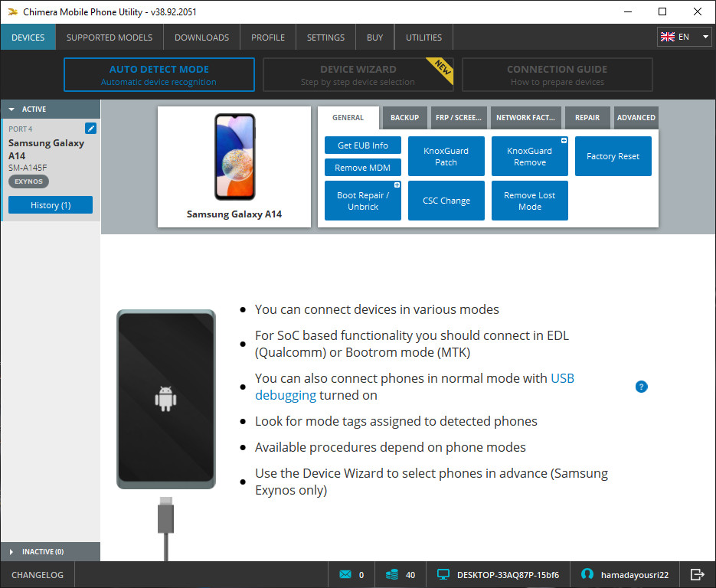Click the Get EUB Info button
Image resolution: width=716 pixels, height=588 pixels.
pyautogui.click(x=362, y=145)
